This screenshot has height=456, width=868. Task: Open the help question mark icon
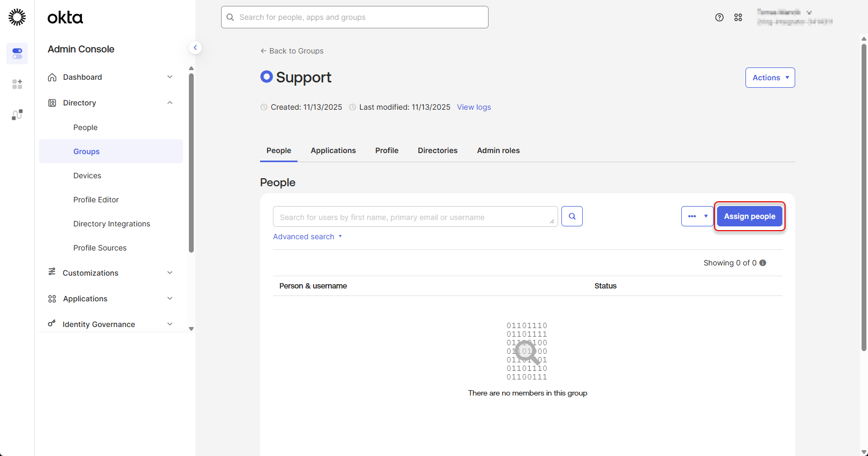pyautogui.click(x=719, y=17)
